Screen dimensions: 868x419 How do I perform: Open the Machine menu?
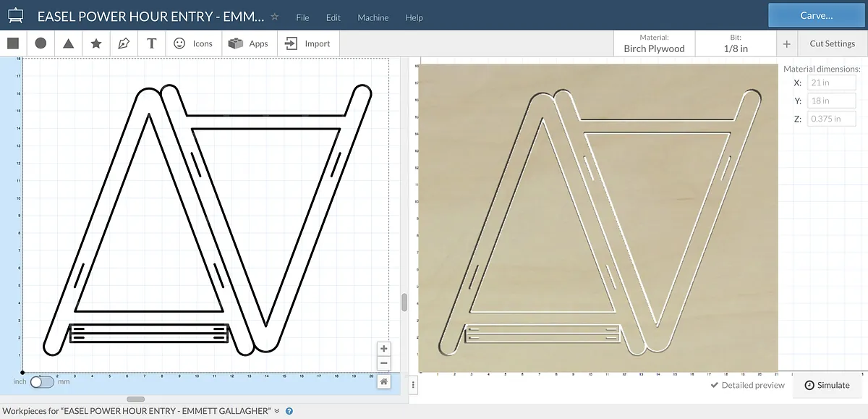[373, 17]
